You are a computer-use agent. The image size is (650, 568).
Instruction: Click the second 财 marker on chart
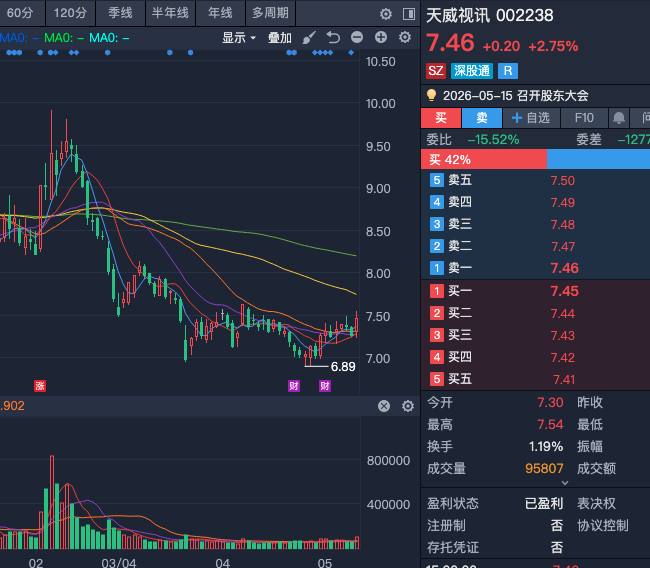(325, 386)
